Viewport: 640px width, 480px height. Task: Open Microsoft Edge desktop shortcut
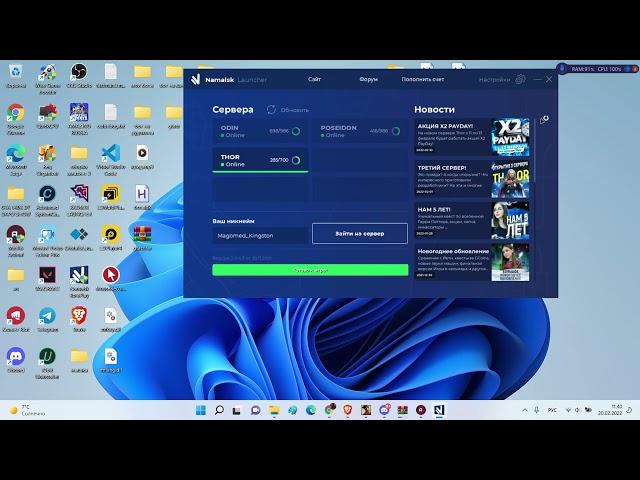click(16, 160)
